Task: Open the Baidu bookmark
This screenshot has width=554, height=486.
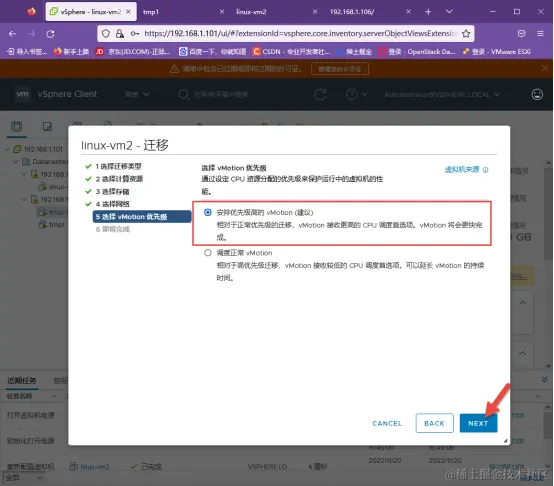Action: pyautogui.click(x=212, y=52)
